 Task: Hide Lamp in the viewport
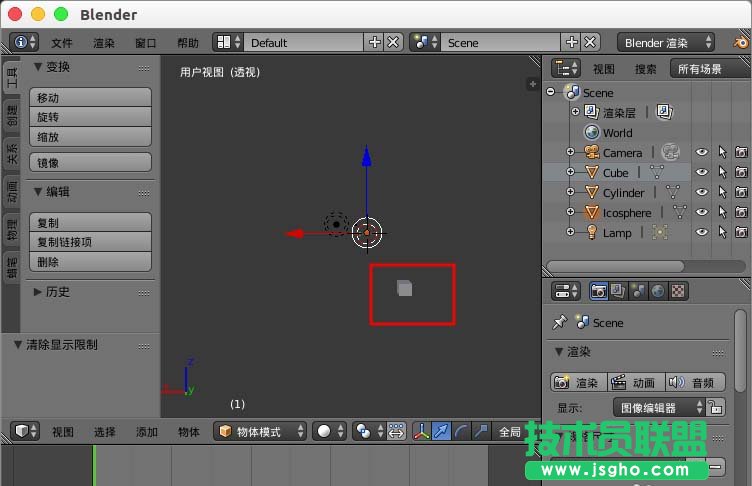click(x=702, y=232)
